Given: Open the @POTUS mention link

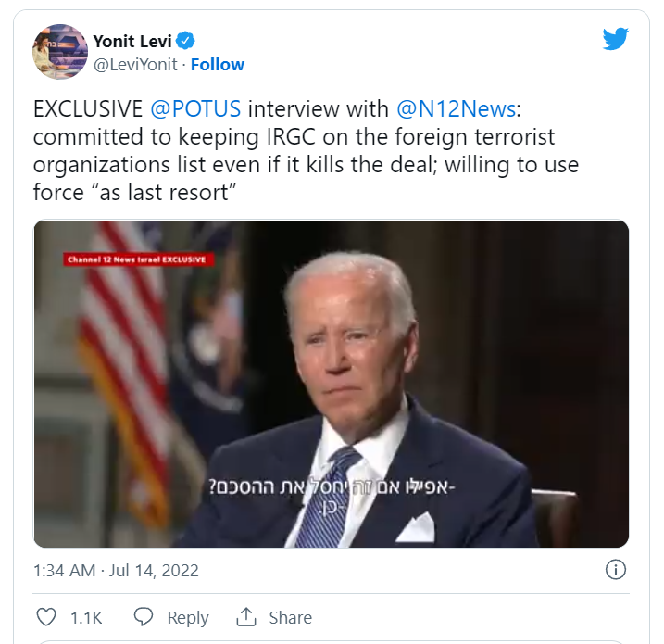Looking at the screenshot, I should click(195, 109).
